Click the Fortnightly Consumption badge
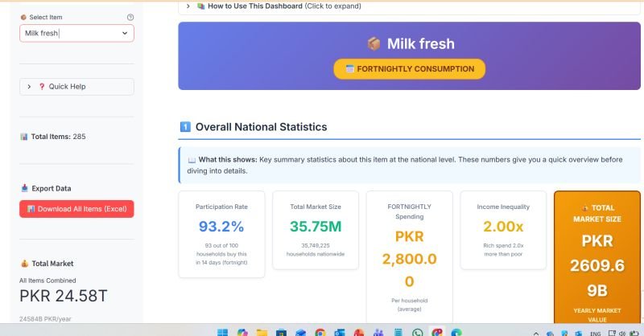Screen dimensions: 644x336 point(409,69)
